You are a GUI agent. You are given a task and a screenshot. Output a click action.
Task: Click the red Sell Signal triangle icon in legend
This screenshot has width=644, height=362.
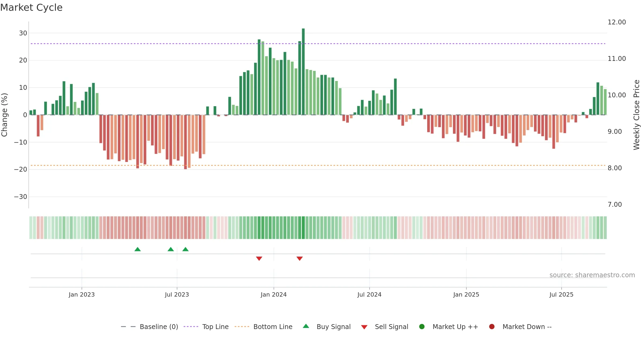click(364, 327)
